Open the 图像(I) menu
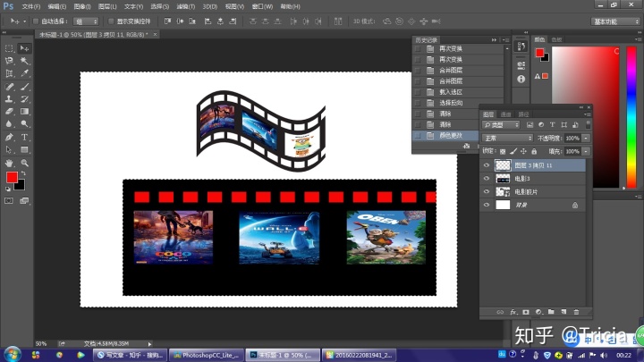 (x=81, y=6)
